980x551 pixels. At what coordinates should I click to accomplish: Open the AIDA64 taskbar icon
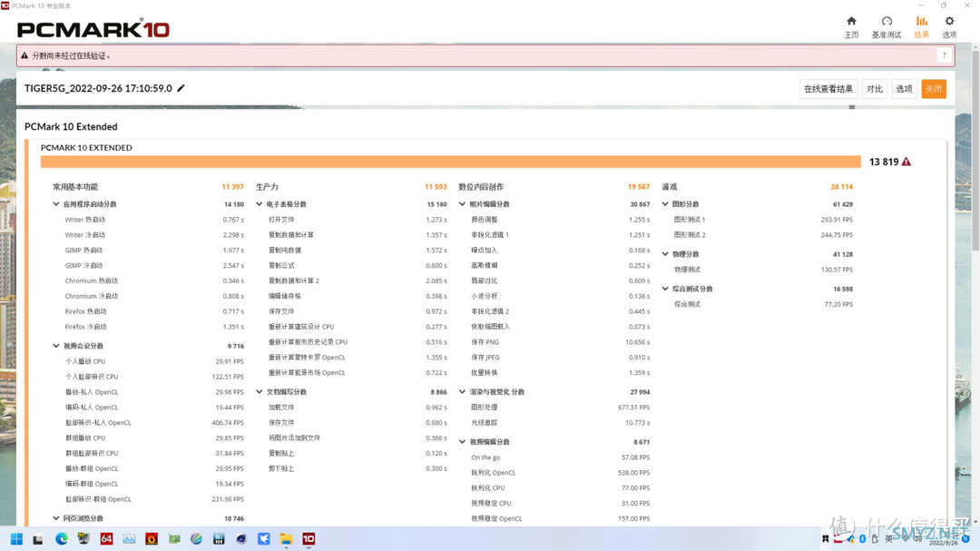tap(106, 539)
